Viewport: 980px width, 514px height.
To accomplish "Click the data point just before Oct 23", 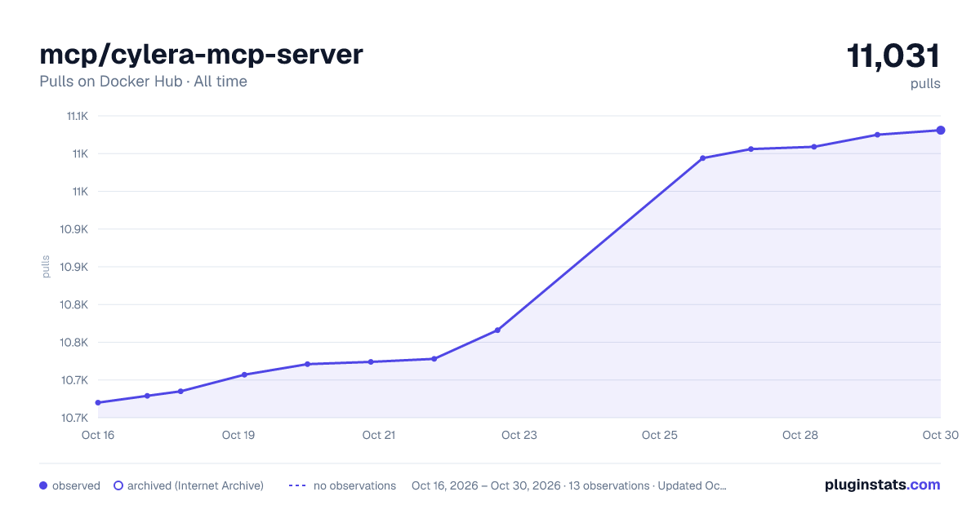I will (497, 330).
